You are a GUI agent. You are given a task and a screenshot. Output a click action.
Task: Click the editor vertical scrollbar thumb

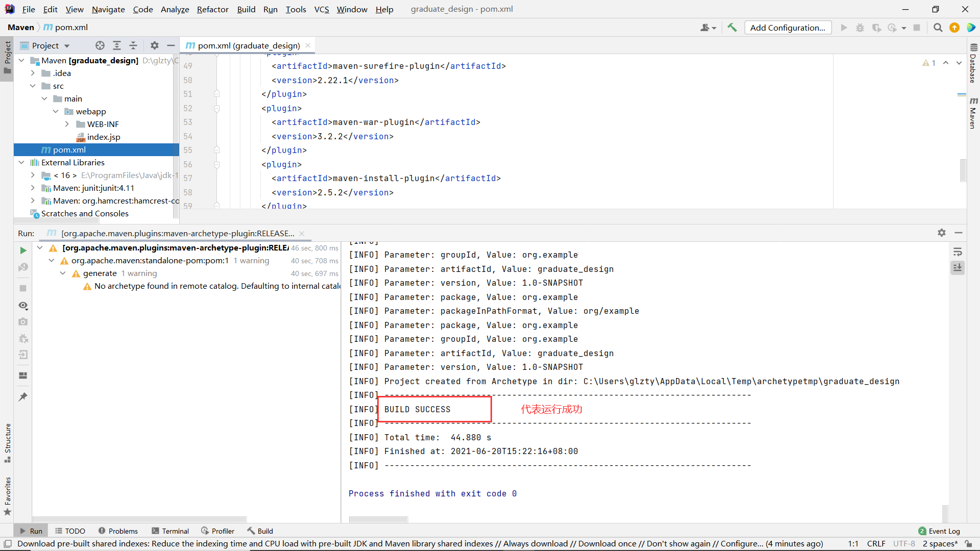pyautogui.click(x=963, y=170)
